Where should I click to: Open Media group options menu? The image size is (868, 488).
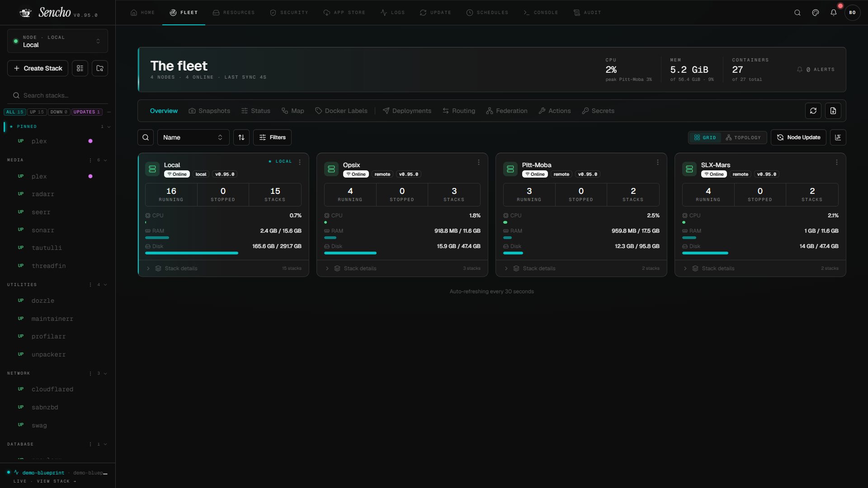click(x=90, y=160)
